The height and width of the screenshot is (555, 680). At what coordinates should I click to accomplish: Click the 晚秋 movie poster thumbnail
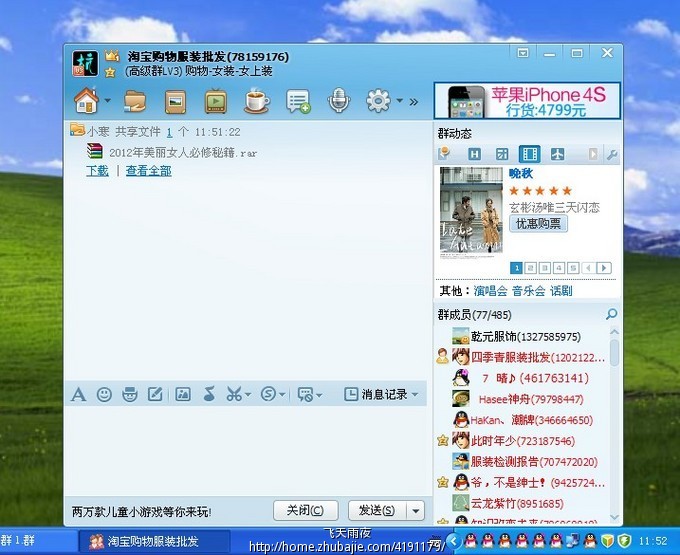click(471, 210)
